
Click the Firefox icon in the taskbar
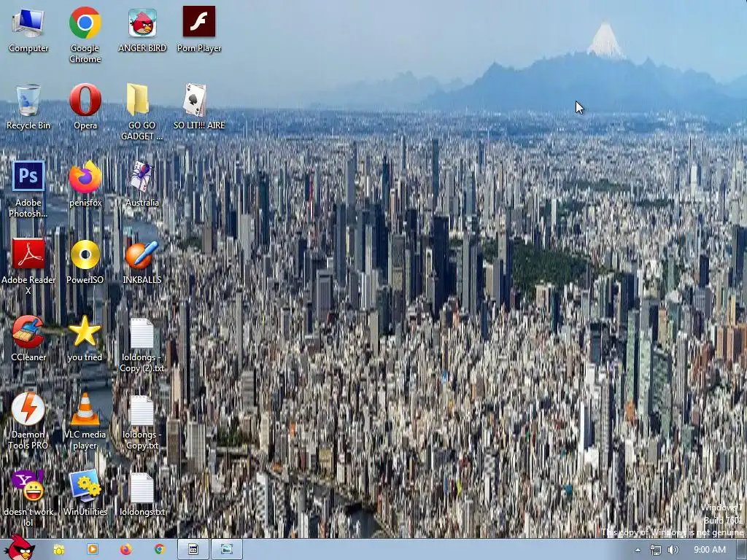click(x=125, y=550)
